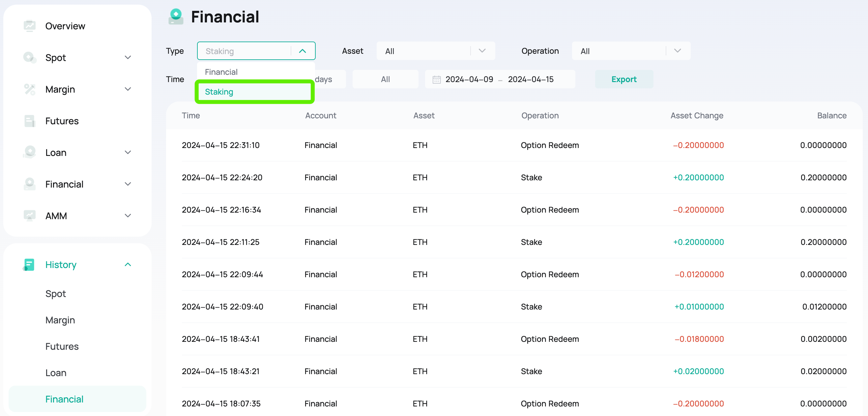Image resolution: width=868 pixels, height=416 pixels.
Task: Click ETH in the 18:43:21 row
Action: click(420, 371)
